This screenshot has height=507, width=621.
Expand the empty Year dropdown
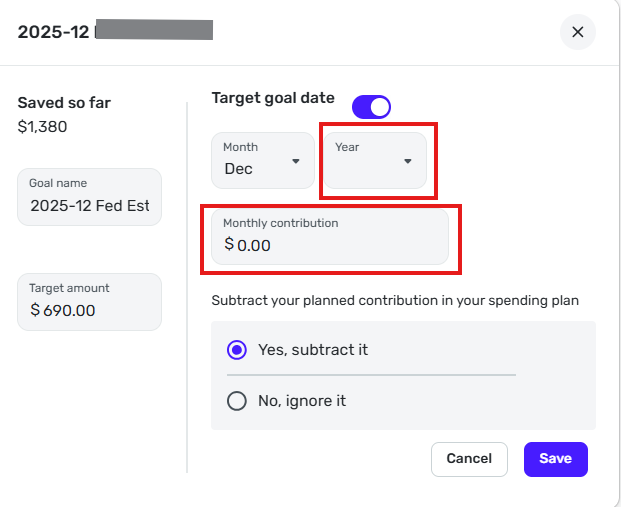(374, 160)
